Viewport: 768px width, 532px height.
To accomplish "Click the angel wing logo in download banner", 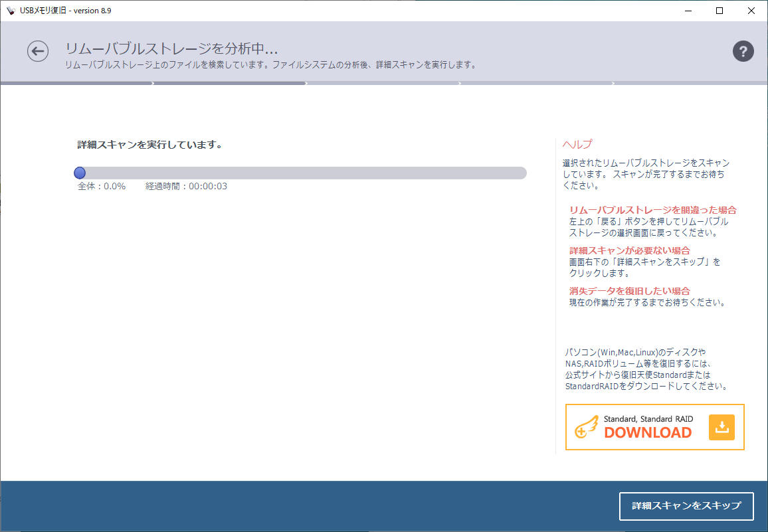I will pos(587,426).
